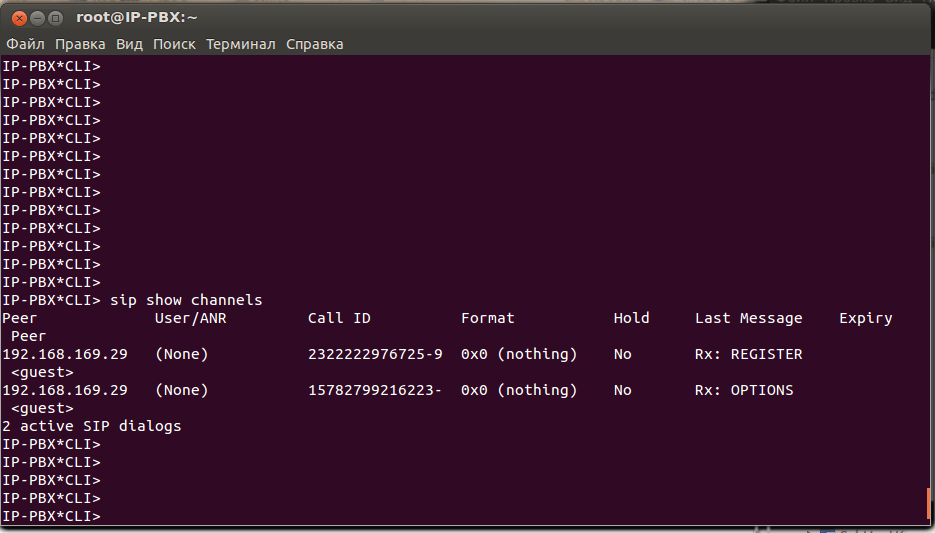The width and height of the screenshot is (935, 533).
Task: Click the Call ID 15782799216223-
Action: coord(375,390)
